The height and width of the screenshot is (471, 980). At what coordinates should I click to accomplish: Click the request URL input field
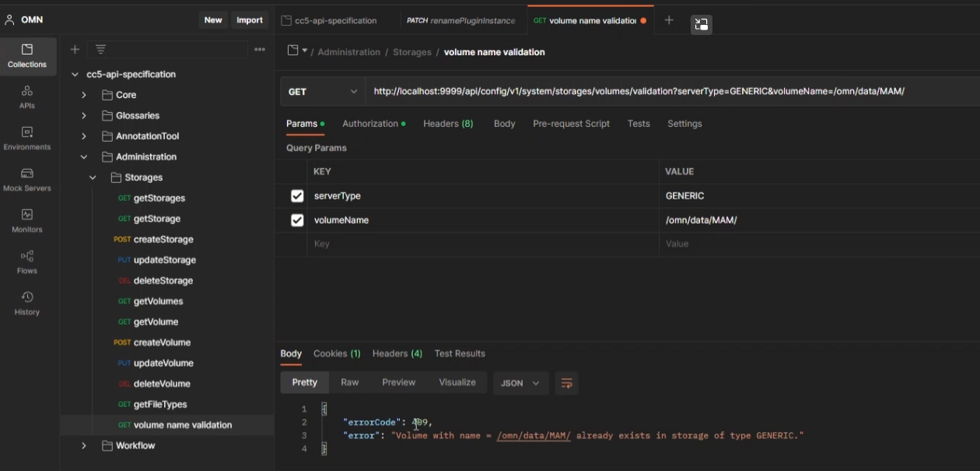pyautogui.click(x=638, y=92)
